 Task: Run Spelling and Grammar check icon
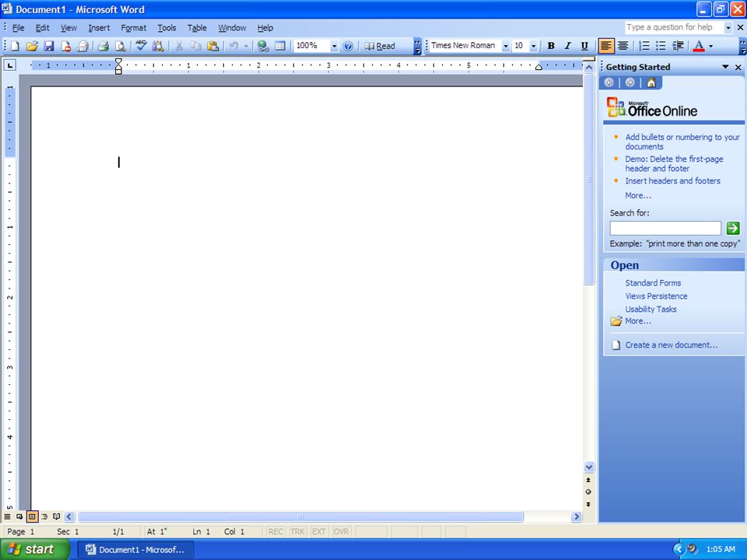141,46
